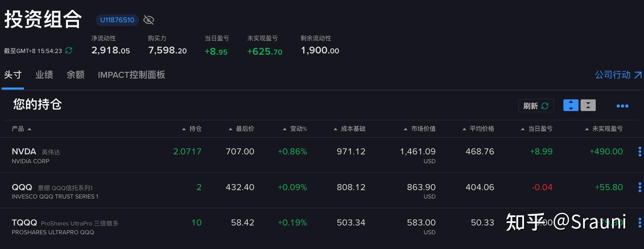This screenshot has height=249, width=644.
Task: Sort by the 产品 column header
Action: tap(21, 129)
